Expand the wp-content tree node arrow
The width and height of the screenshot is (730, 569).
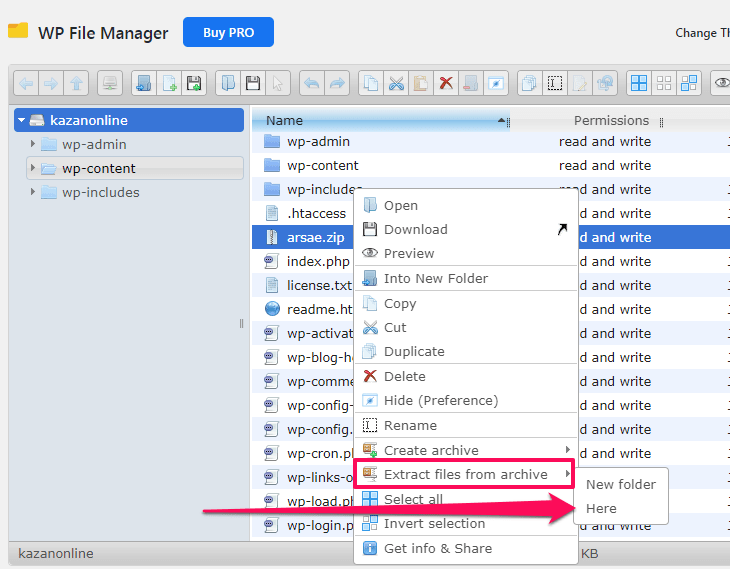33,168
